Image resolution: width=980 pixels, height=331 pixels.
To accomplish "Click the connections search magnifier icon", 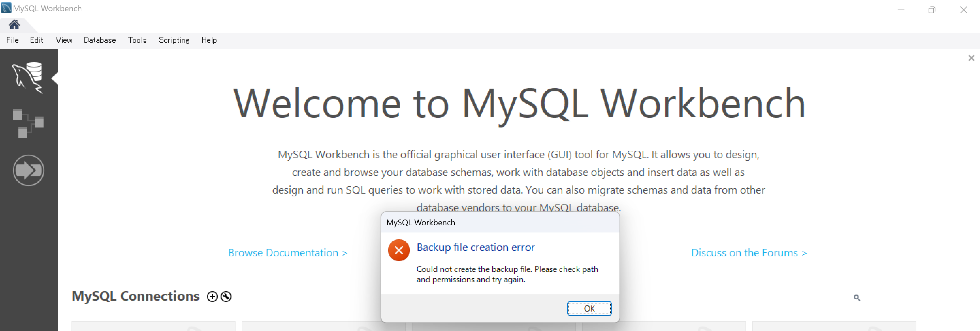I will [857, 298].
